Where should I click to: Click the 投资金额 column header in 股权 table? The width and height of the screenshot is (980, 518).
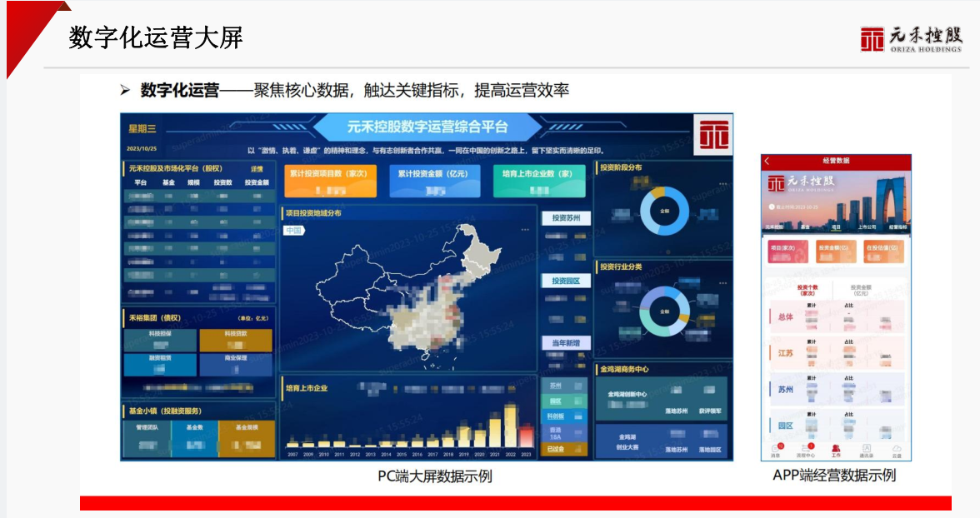[x=257, y=182]
